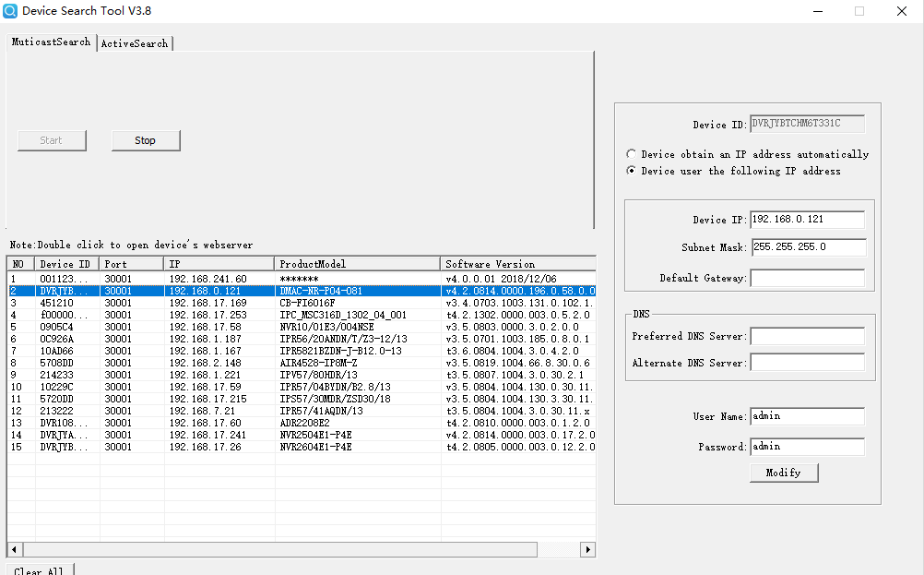Focus the Subnet Mask field
The width and height of the screenshot is (924, 575).
pos(807,247)
